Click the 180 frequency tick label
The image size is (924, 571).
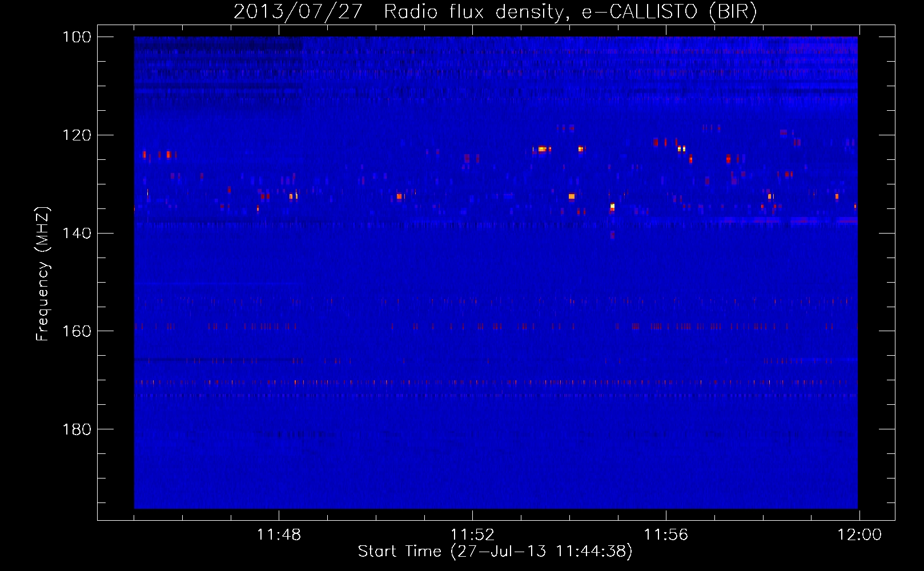(x=77, y=429)
